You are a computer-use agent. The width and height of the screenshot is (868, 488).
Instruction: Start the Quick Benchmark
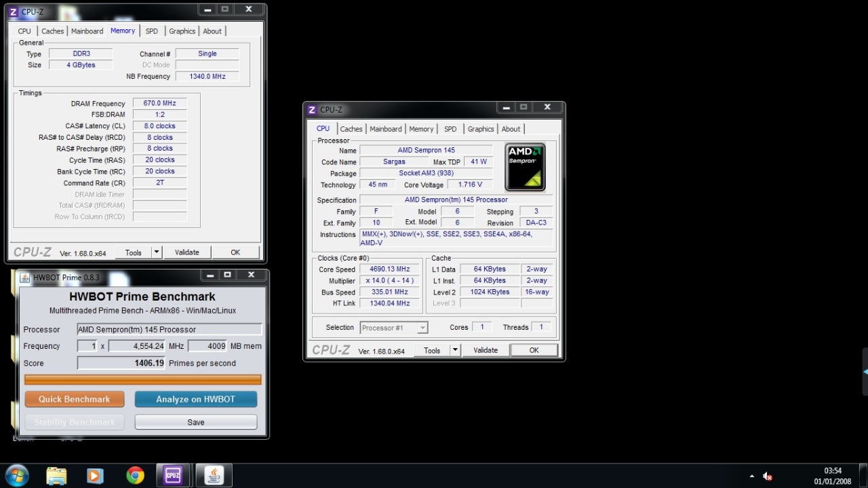[75, 399]
